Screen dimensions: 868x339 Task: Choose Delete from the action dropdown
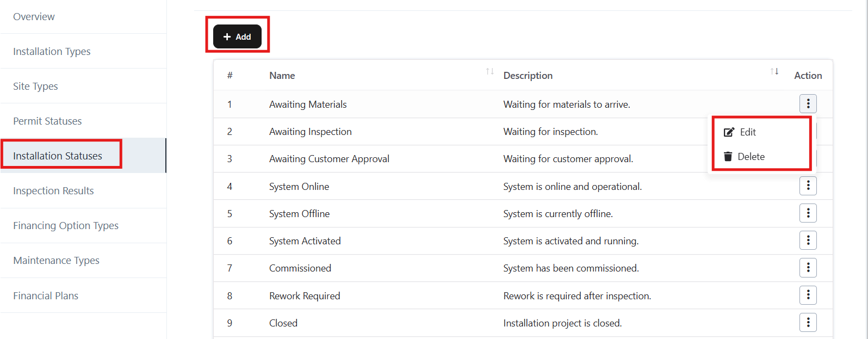[x=751, y=157]
